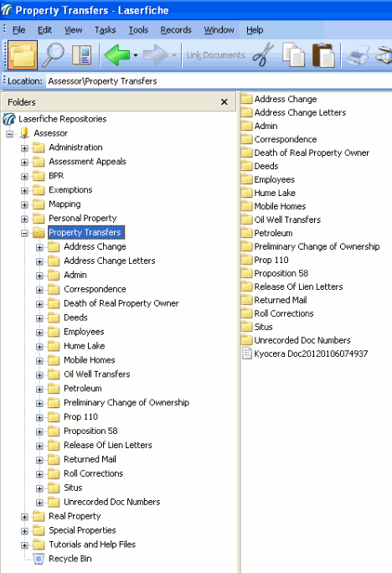Image resolution: width=392 pixels, height=573 pixels.
Task: Click Unrecorded Doc Numbers list folder icon
Action: (x=247, y=340)
